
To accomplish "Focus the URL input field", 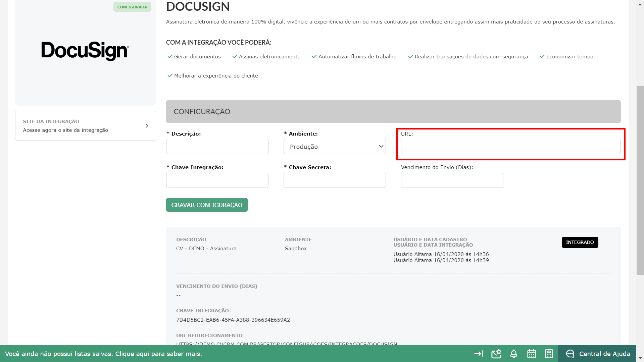I will [511, 147].
